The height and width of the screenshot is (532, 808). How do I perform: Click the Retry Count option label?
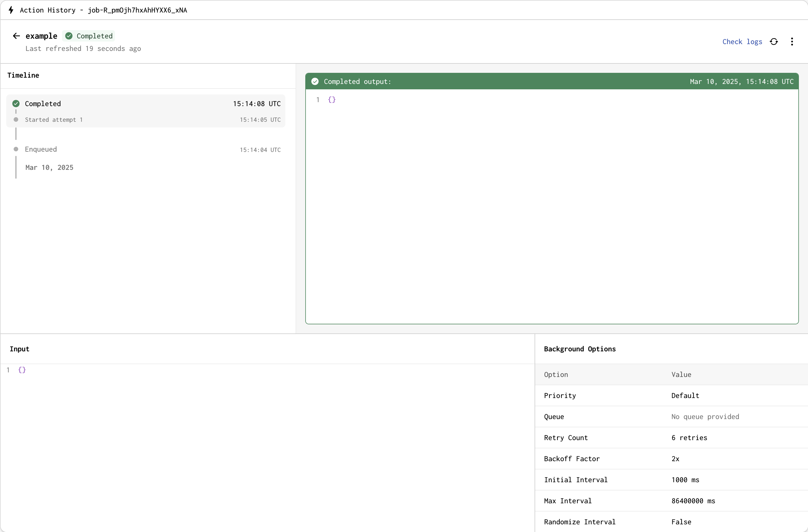566,438
